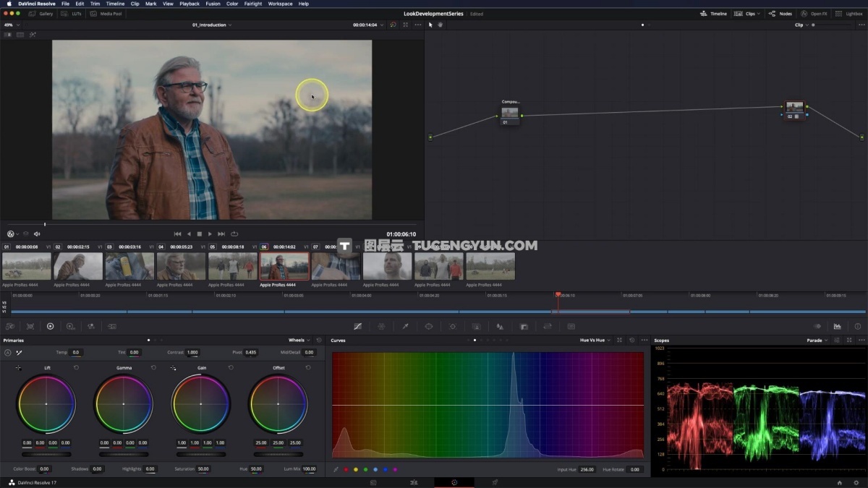The width and height of the screenshot is (868, 488).
Task: Toggle the magenta hue curve dot
Action: 395,470
